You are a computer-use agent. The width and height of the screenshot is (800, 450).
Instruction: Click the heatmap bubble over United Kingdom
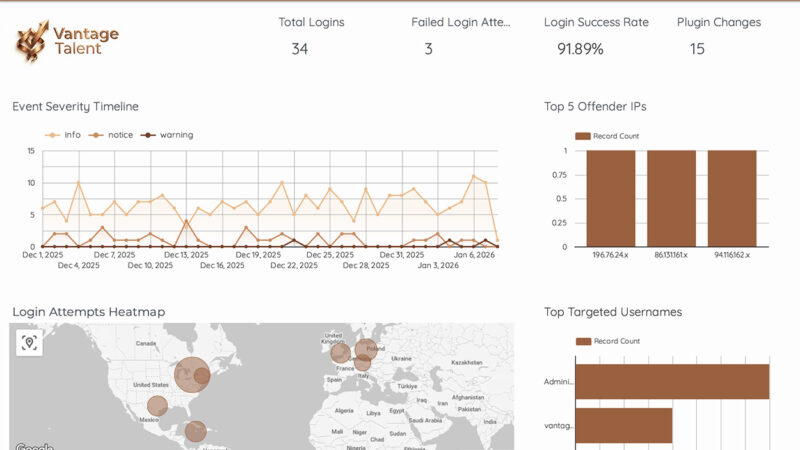340,353
